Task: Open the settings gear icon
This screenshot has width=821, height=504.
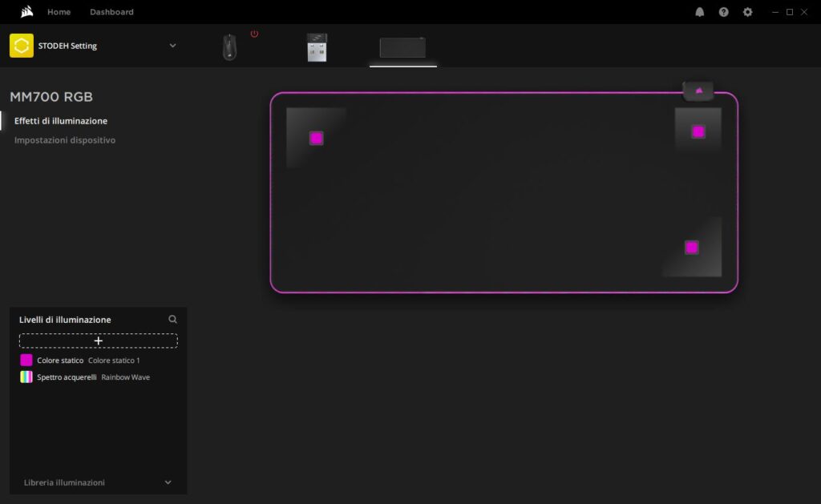Action: click(748, 12)
